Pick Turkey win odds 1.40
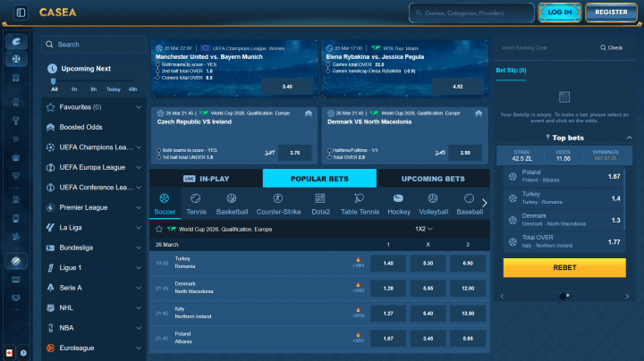The width and height of the screenshot is (644, 361). coord(388,264)
